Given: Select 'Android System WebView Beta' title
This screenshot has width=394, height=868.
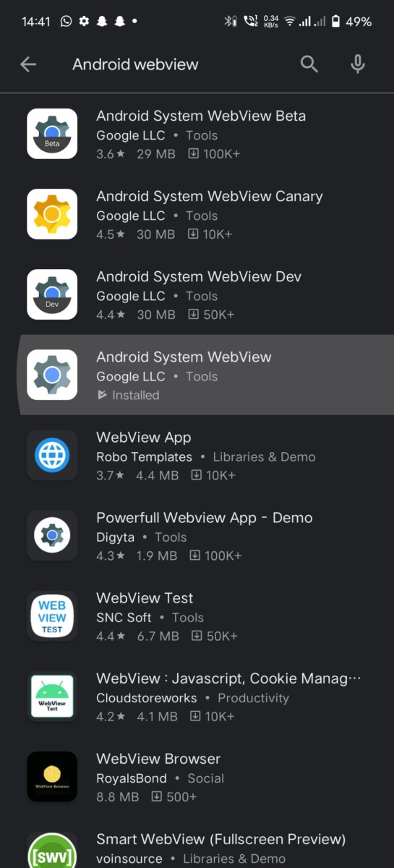Looking at the screenshot, I should (x=201, y=116).
